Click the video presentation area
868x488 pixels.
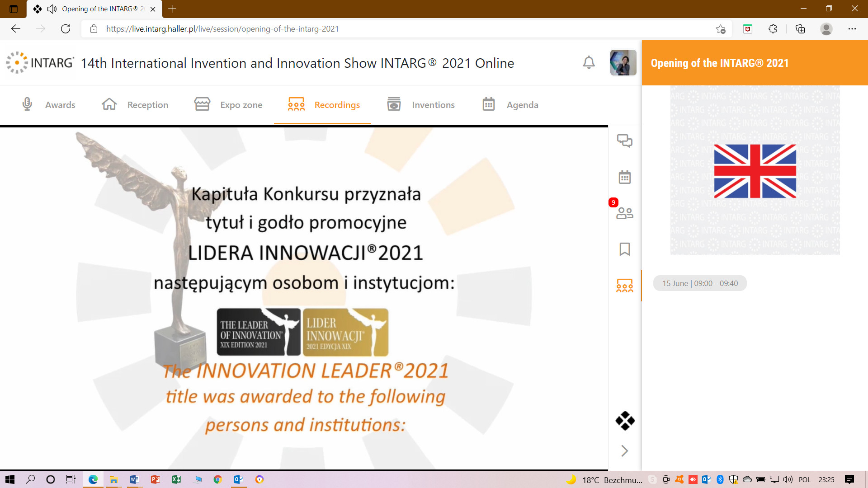(x=304, y=298)
